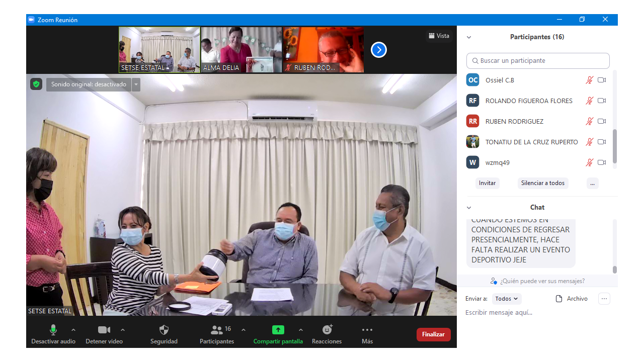644x362 pixels.
Task: Open the Enviar a Todos dropdown
Action: point(507,299)
